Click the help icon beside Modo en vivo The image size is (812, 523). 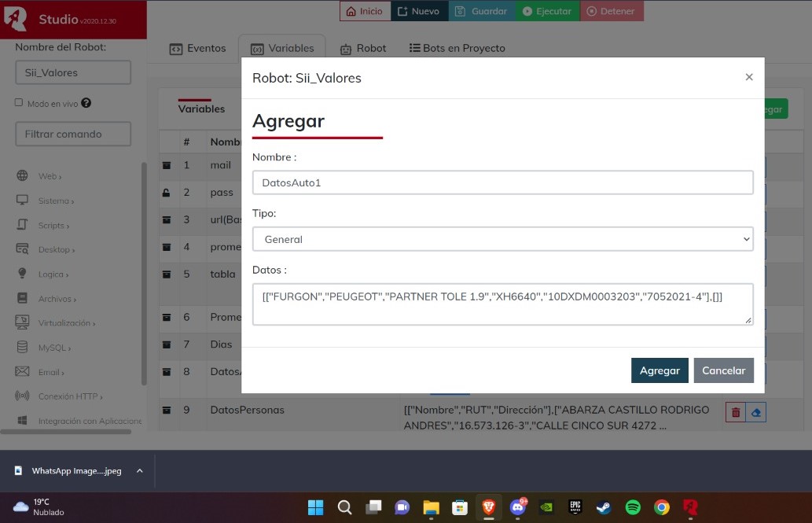(86, 103)
